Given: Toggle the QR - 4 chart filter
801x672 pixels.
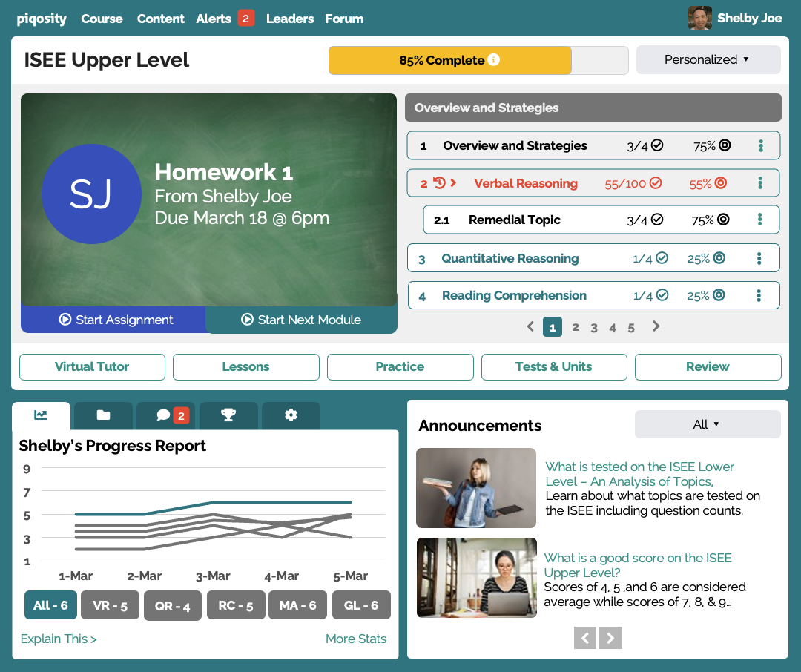Looking at the screenshot, I should [x=172, y=605].
